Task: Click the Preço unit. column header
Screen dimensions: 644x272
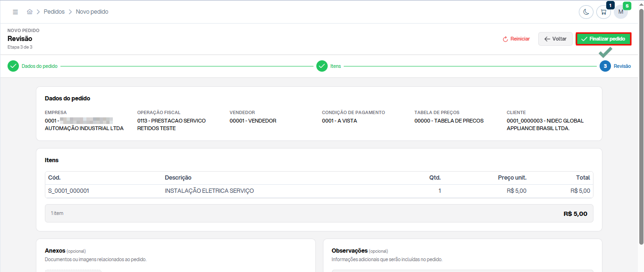Action: (x=512, y=178)
